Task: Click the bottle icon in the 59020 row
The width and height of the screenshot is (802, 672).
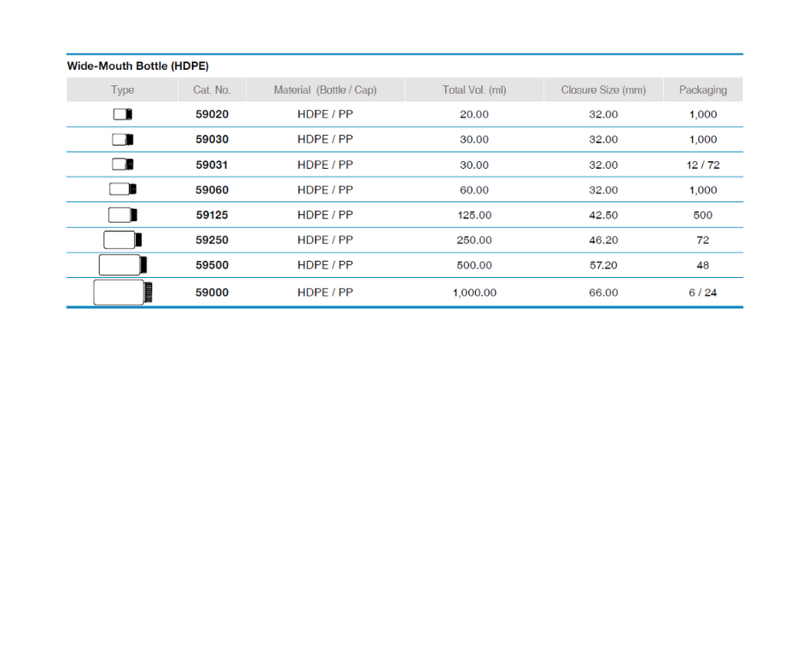Action: [122, 114]
